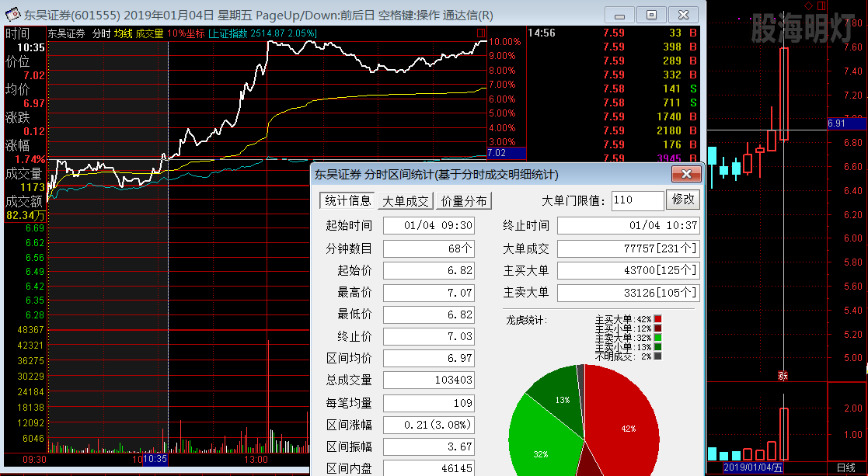The height and width of the screenshot is (476, 868).
Task: Click the 区间内盘 value 46145
Action: 428,468
